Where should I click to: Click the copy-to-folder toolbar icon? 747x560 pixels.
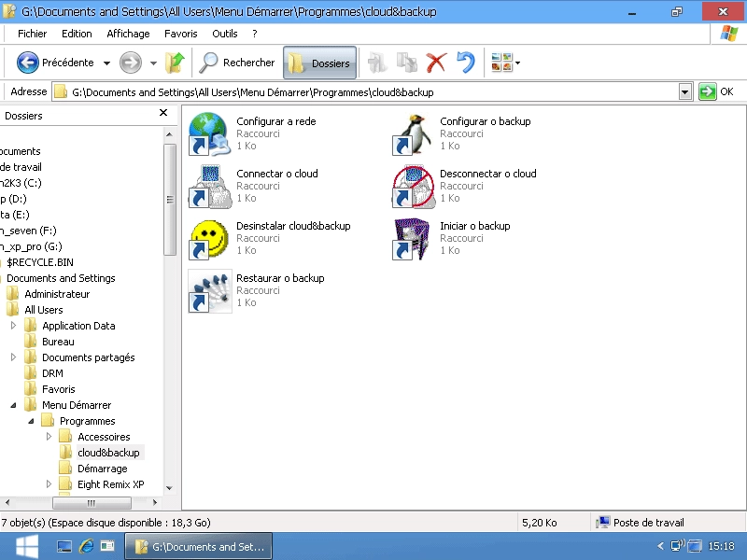click(407, 63)
